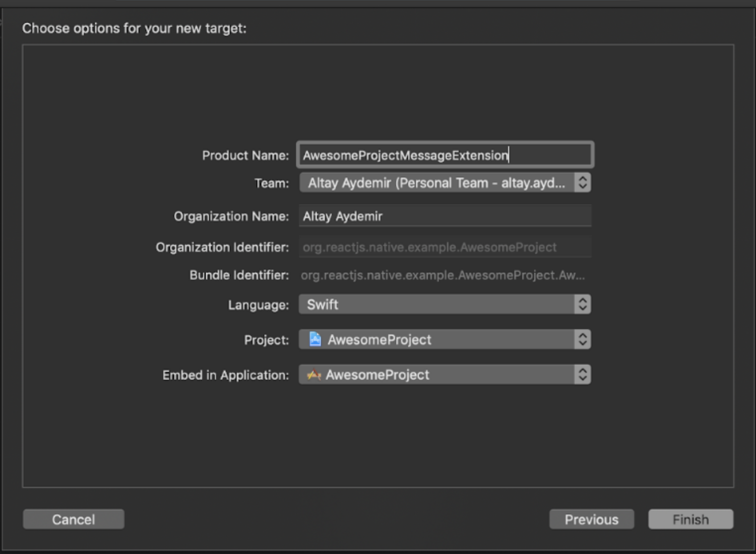Click the Embed in Application label

click(226, 375)
